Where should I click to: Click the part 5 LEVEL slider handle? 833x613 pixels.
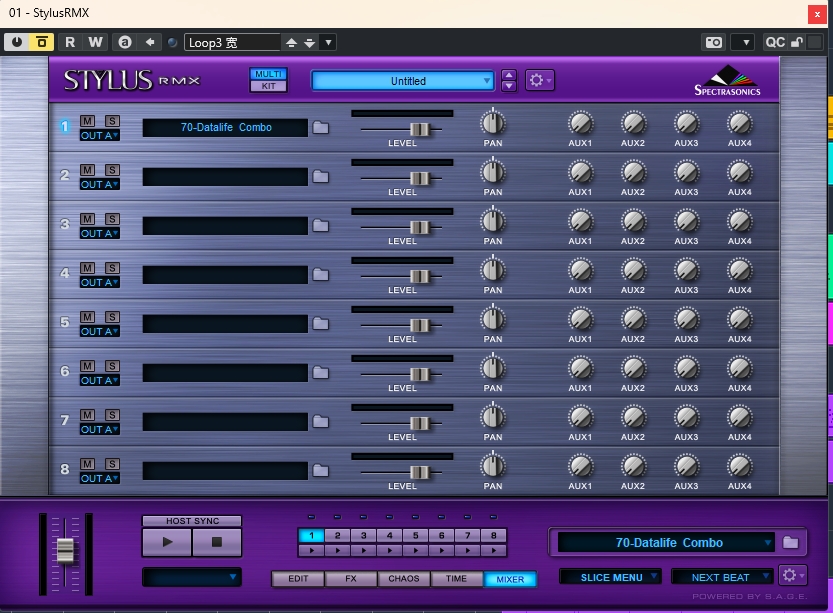click(x=419, y=325)
